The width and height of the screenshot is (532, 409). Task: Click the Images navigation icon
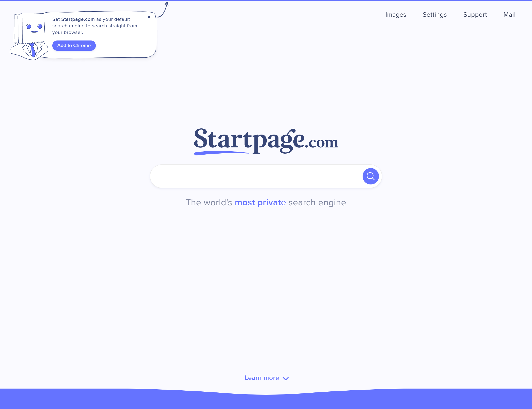pos(395,15)
